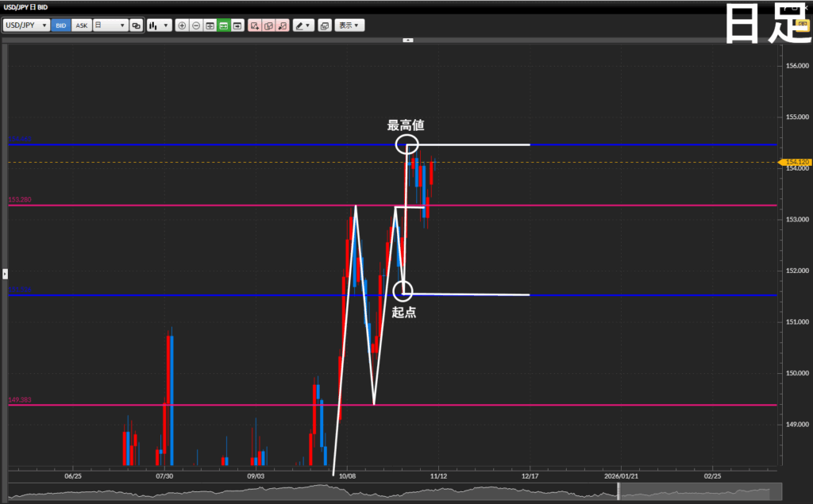Click the zoom in magnifier icon
The width and height of the screenshot is (813, 504).
(x=182, y=25)
